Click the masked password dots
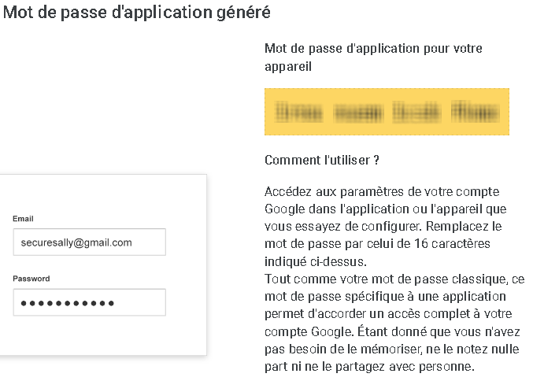The image size is (533, 392). click(x=67, y=303)
